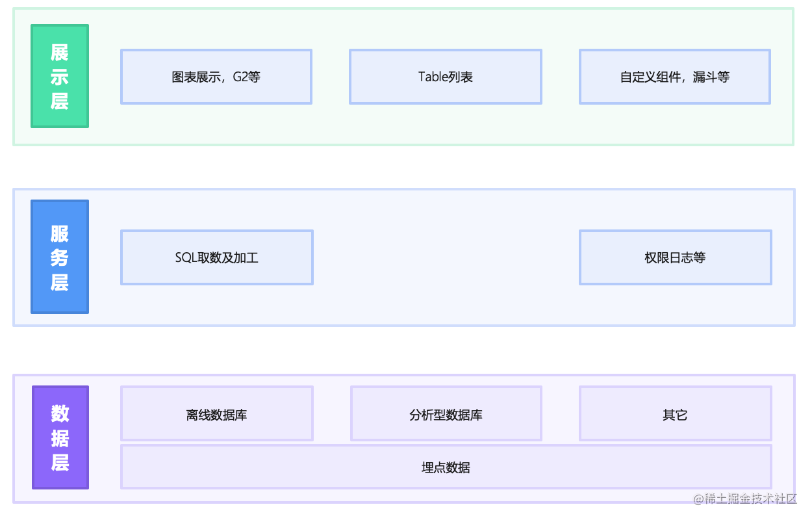Click the blue 服务层 layer label
This screenshot has height=520, width=812.
[60, 257]
